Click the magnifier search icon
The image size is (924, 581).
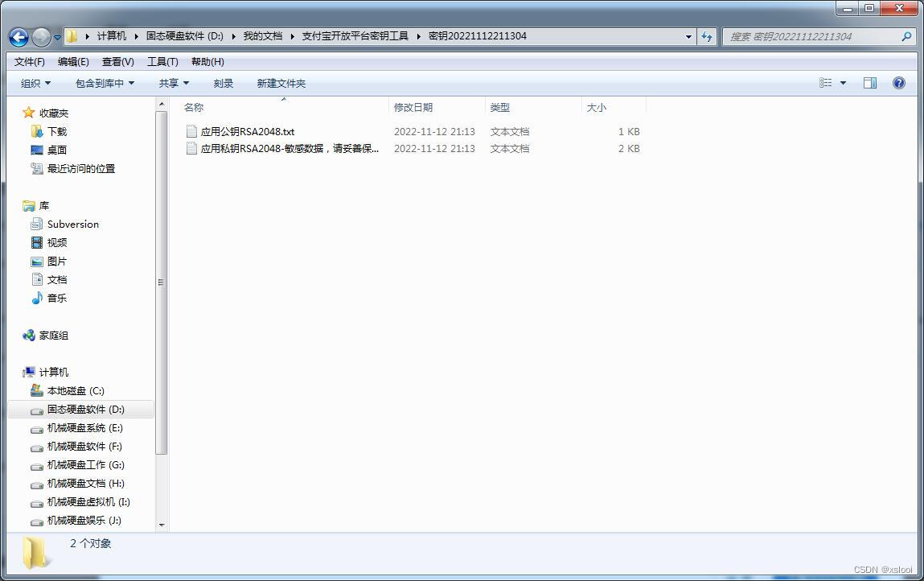[906, 36]
